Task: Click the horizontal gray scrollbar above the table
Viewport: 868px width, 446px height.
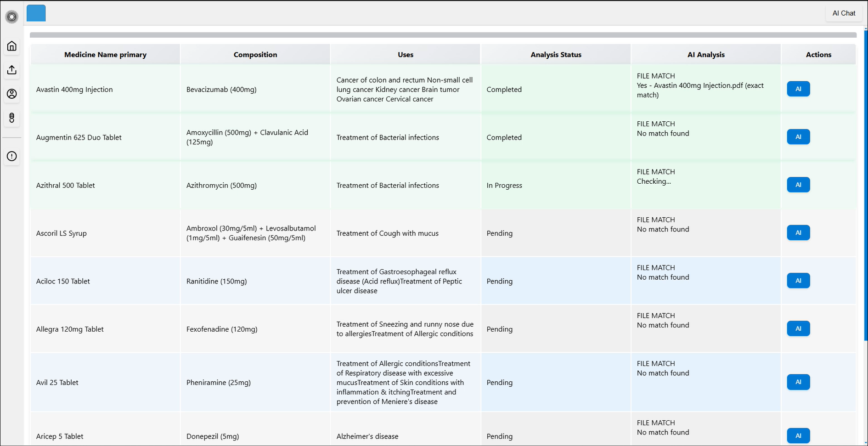Action: tap(443, 35)
